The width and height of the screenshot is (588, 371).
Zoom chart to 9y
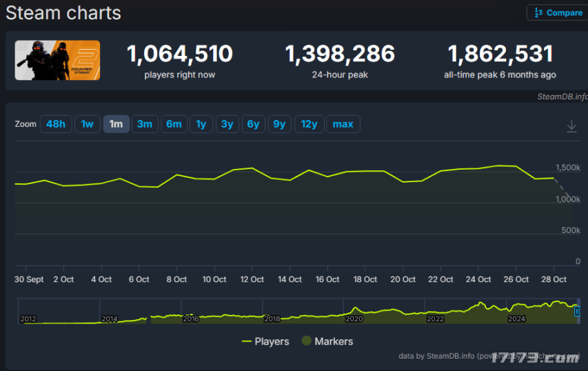pyautogui.click(x=279, y=124)
